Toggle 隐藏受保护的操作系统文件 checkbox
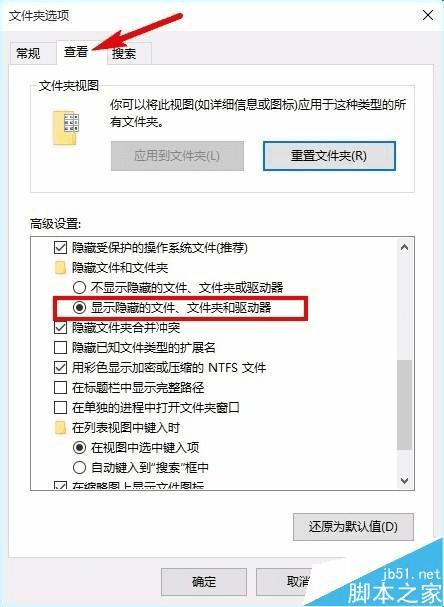This screenshot has width=444, height=607. coord(60,248)
